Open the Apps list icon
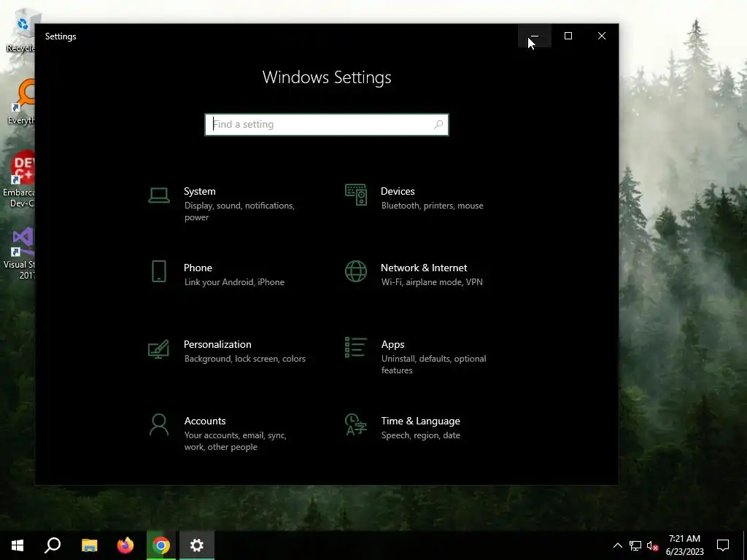This screenshot has width=747, height=560. [x=356, y=347]
